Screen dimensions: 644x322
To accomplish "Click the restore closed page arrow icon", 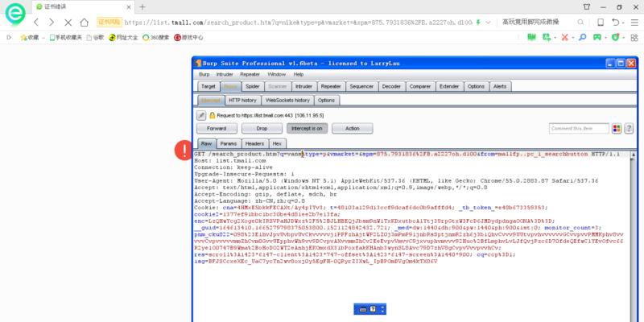I will point(615,23).
